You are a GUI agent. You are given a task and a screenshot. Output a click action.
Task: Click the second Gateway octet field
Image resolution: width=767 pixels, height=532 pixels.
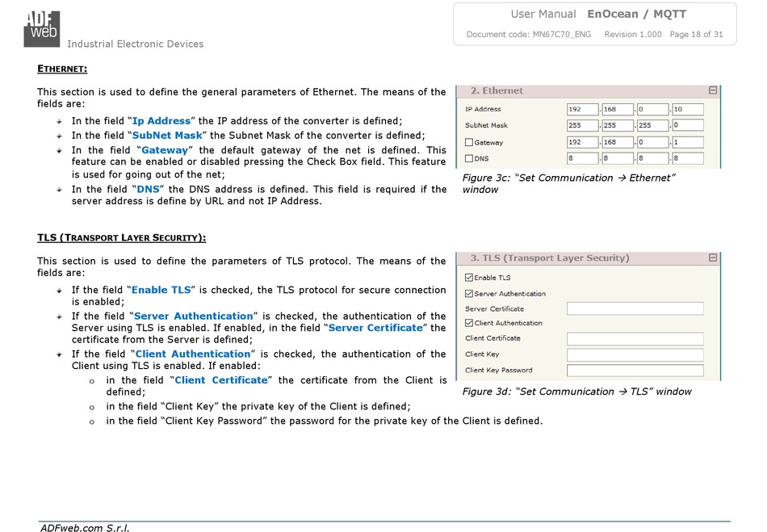click(x=618, y=142)
